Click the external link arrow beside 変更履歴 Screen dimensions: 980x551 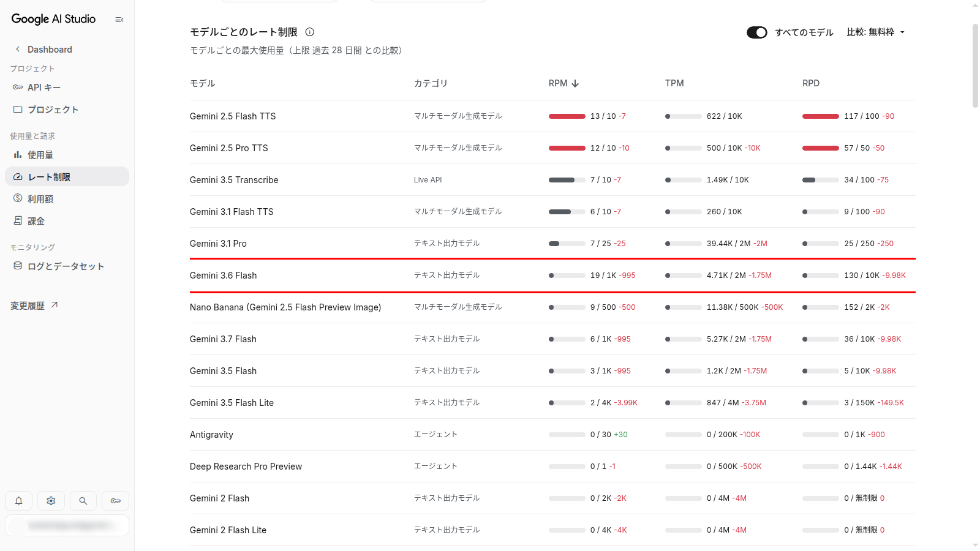(x=55, y=305)
